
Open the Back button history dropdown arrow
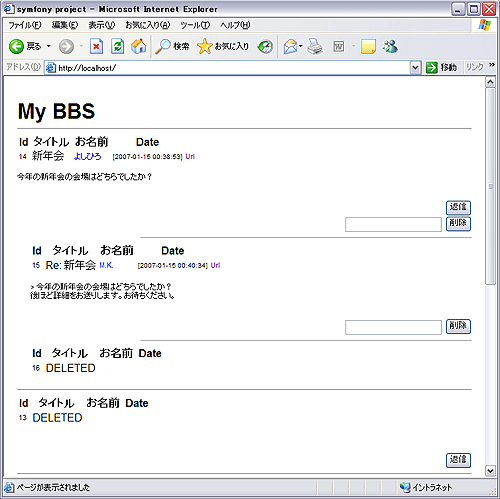[x=49, y=46]
